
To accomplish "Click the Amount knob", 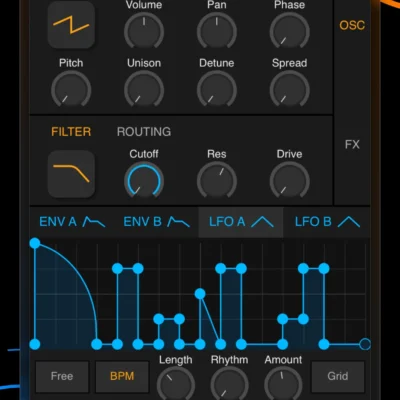I will point(283,383).
